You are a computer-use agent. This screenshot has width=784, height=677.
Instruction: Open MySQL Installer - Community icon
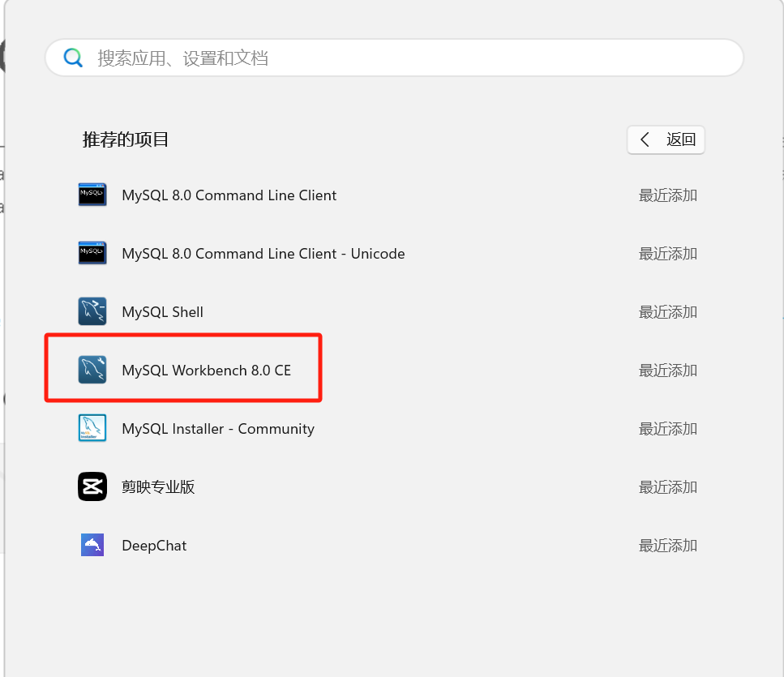click(92, 428)
